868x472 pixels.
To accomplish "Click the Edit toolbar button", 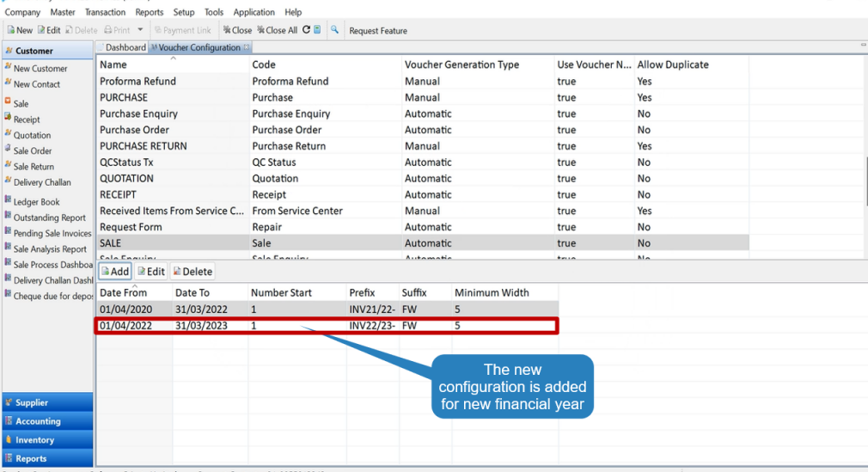I will coord(49,30).
